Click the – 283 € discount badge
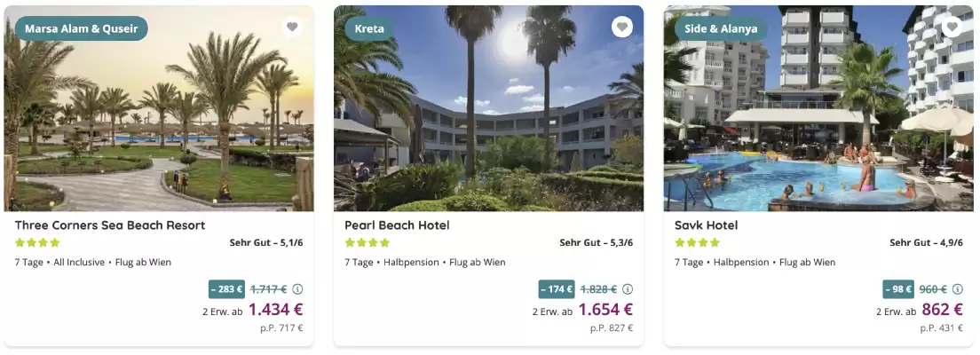The width and height of the screenshot is (980, 355). [226, 289]
